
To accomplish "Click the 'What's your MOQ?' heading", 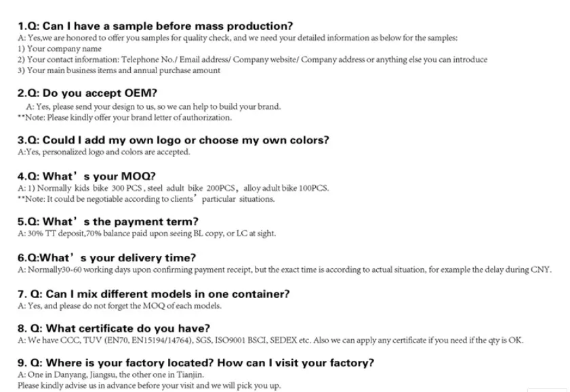I will pyautogui.click(x=86, y=175).
